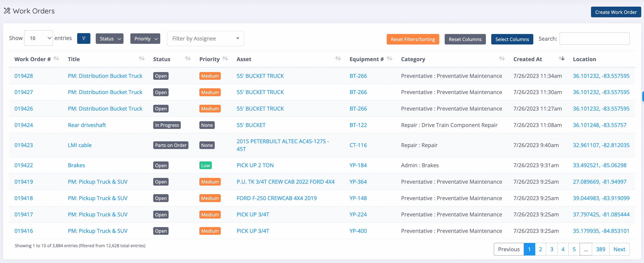Open location 27.089669, -81.94997 link
The width and height of the screenshot is (644, 263).
pyautogui.click(x=600, y=182)
